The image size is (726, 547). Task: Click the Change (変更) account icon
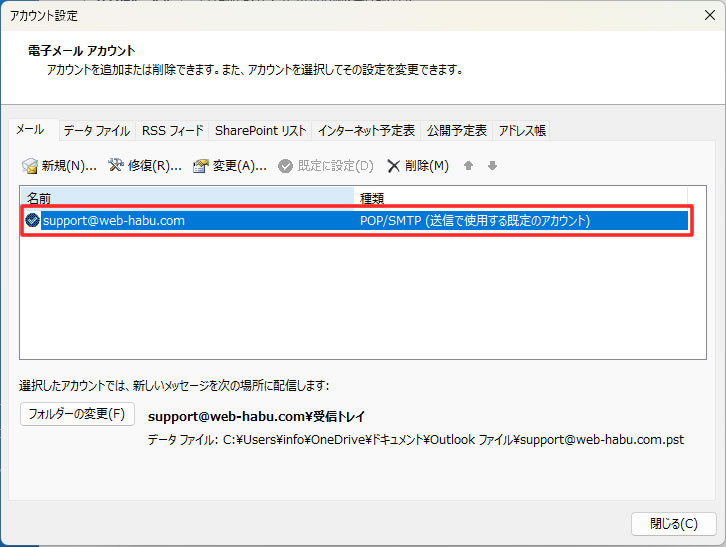tap(200, 166)
